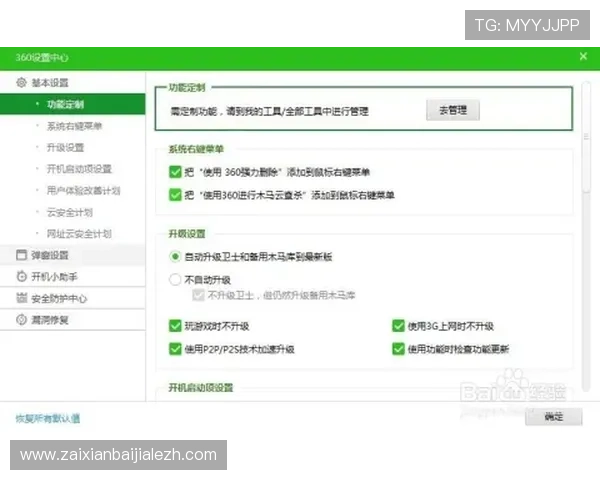This screenshot has height=480, width=600.
Task: Select 用户体验改善计划 in the sidebar
Action: click(83, 190)
